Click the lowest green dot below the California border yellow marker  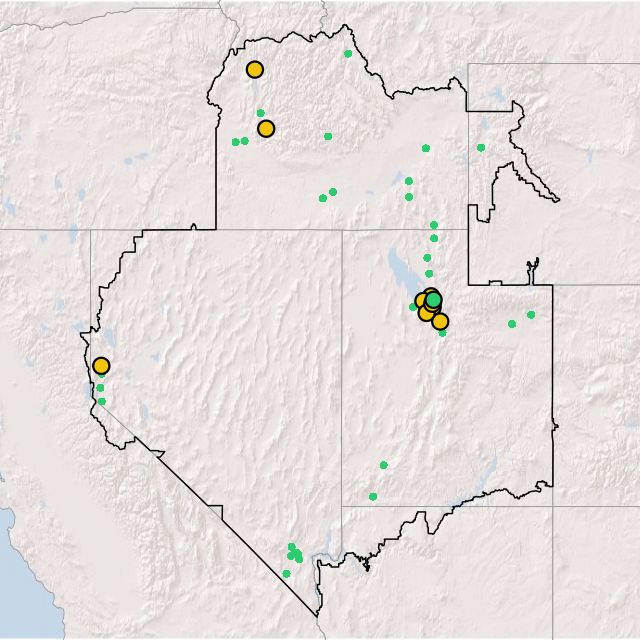point(102,401)
